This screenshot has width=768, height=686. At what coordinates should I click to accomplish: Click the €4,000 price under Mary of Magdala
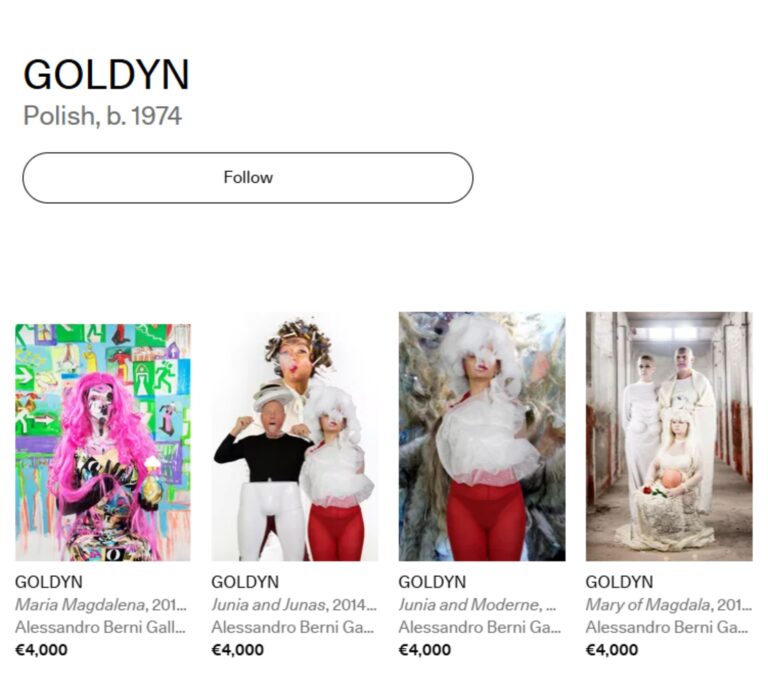click(x=612, y=650)
